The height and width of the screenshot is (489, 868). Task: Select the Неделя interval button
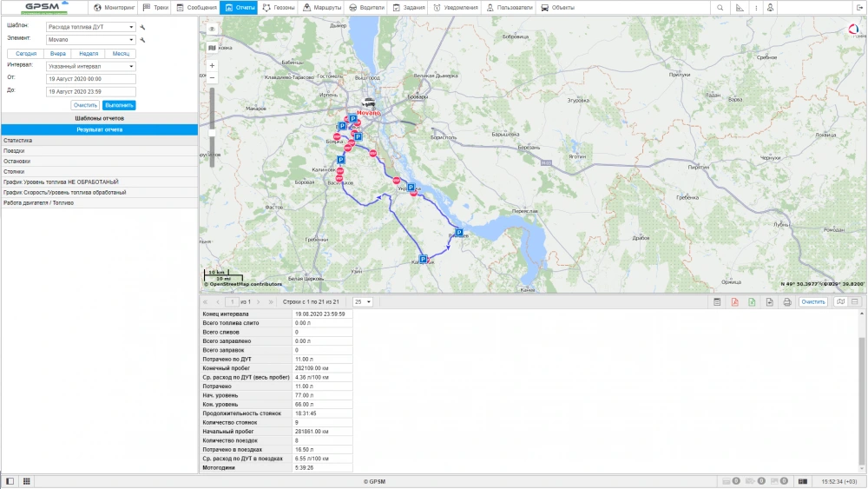click(89, 54)
